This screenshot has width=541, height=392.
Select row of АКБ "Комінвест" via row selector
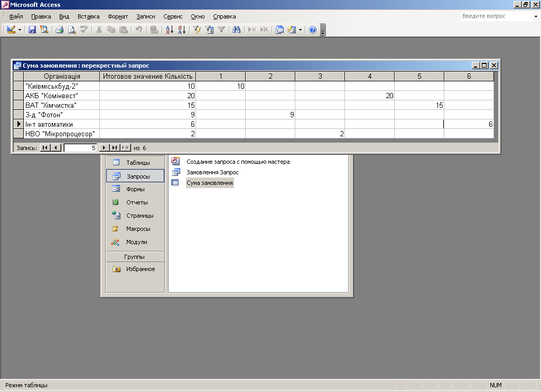click(x=18, y=96)
